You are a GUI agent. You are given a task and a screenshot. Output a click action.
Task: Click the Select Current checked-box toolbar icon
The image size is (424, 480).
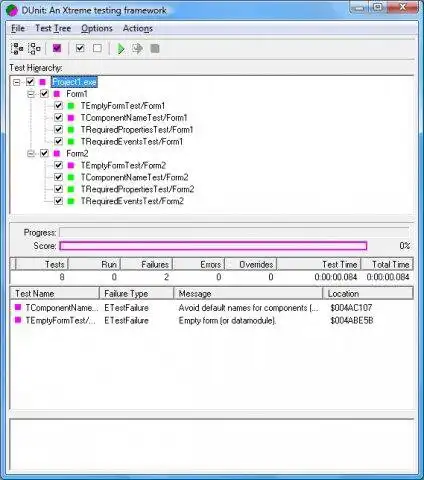[80, 48]
